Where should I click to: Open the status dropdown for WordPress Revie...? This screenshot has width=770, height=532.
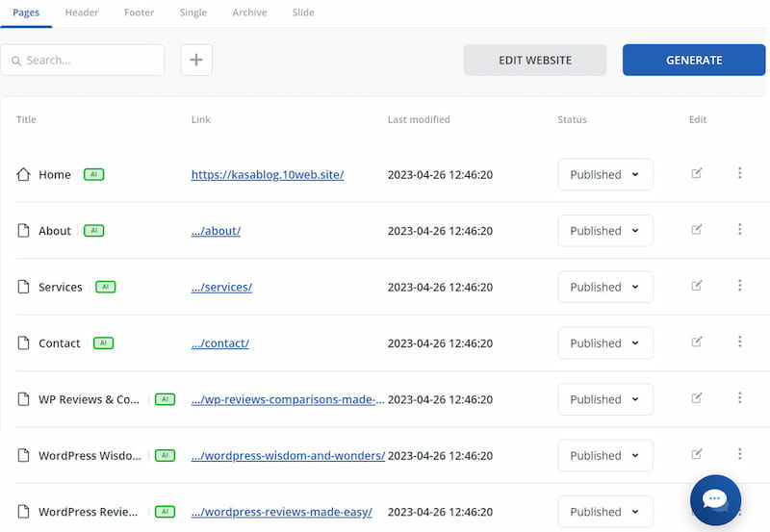point(605,512)
